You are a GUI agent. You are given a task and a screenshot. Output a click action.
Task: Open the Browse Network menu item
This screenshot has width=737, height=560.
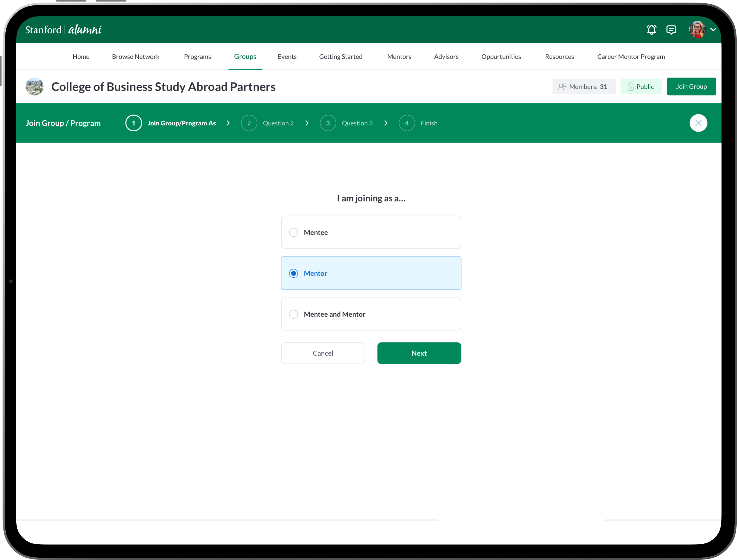coord(135,57)
